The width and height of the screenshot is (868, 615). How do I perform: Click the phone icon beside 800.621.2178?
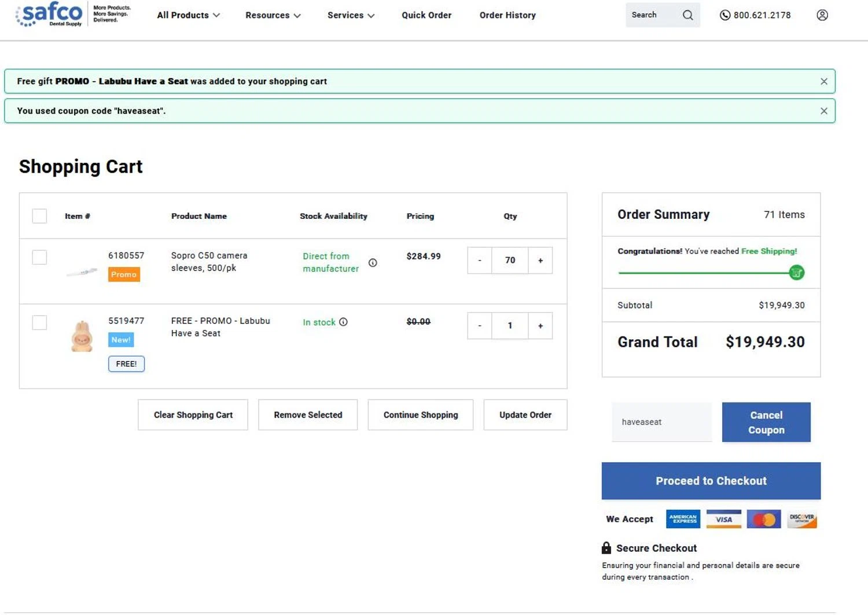coord(724,15)
